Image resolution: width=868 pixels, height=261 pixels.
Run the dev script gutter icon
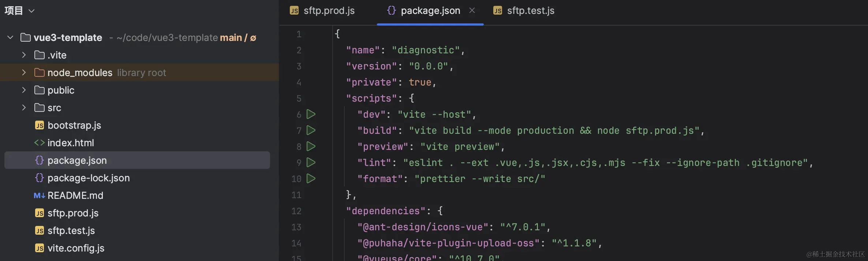(x=311, y=114)
